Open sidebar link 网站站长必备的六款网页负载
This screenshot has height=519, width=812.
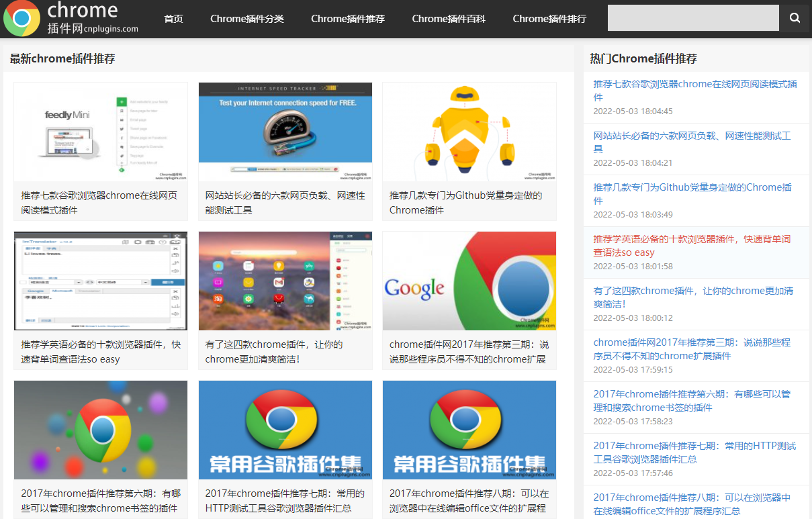click(692, 142)
